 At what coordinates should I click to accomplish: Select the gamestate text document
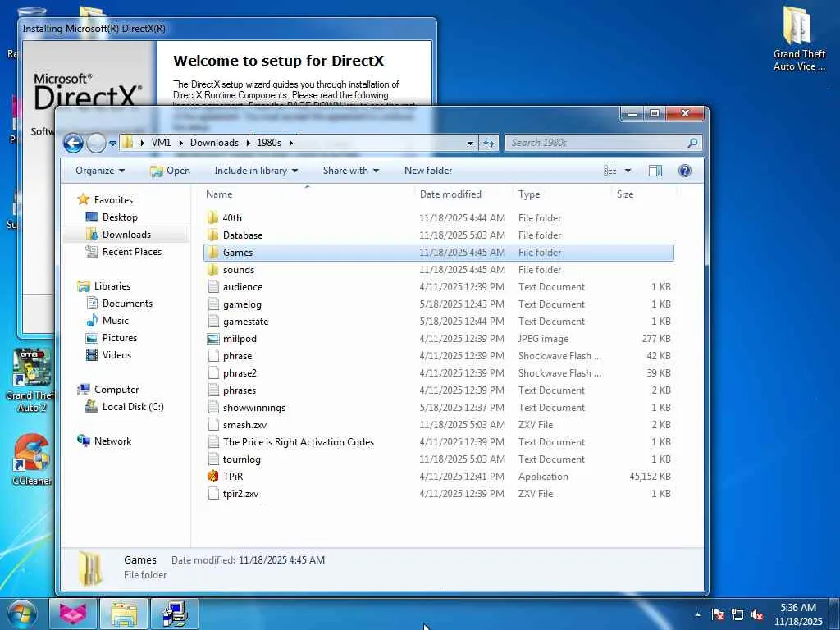pos(438,321)
